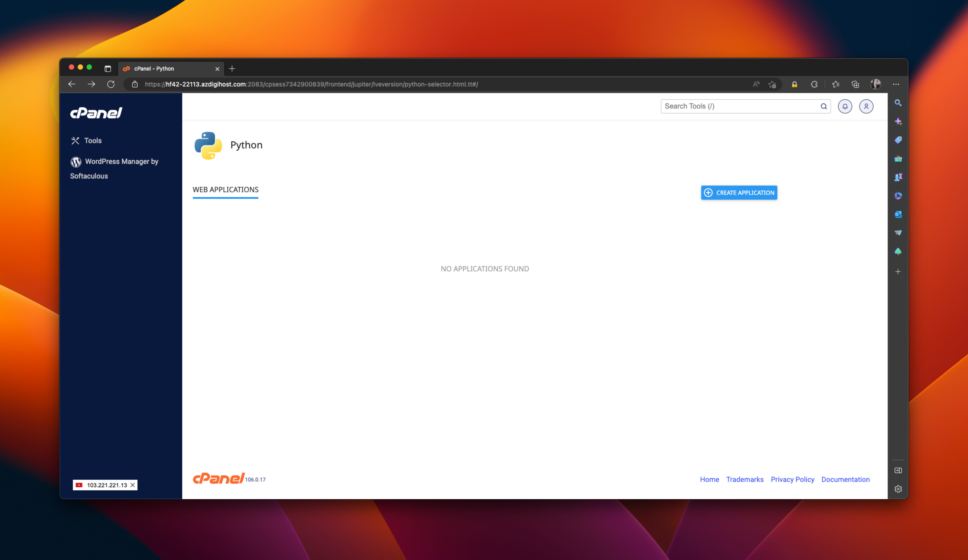This screenshot has height=560, width=968.
Task: Open Tools from the cPanel sidebar
Action: [93, 140]
